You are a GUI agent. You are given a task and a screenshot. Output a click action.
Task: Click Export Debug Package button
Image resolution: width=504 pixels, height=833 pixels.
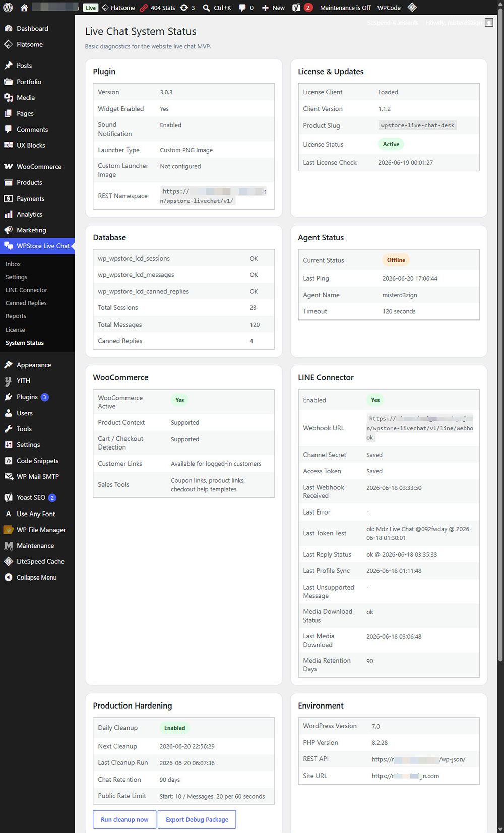pos(197,819)
